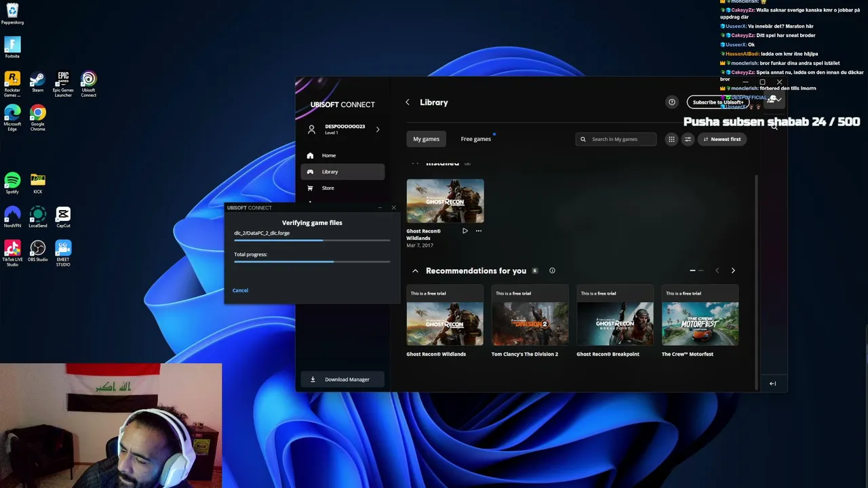
Task: Select Library in the sidebar
Action: click(x=342, y=171)
